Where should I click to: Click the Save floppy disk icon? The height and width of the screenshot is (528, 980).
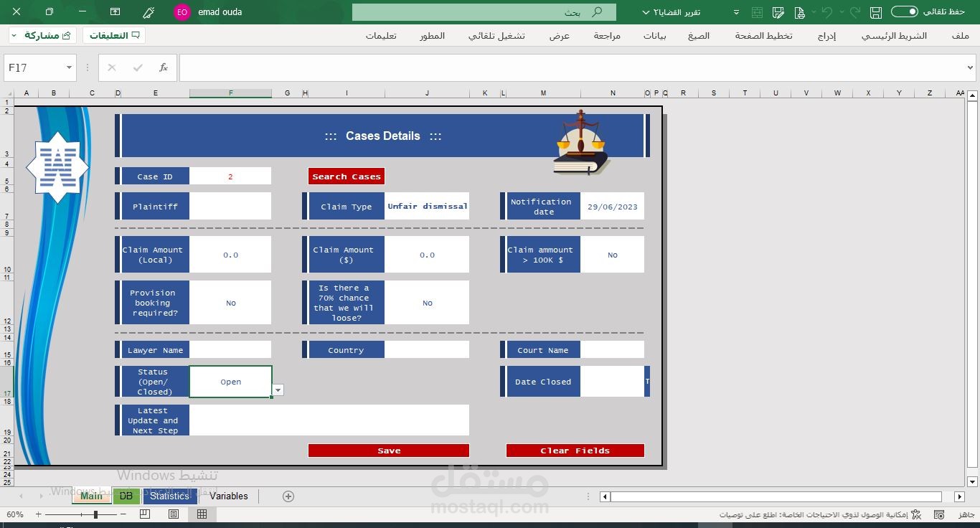point(875,12)
